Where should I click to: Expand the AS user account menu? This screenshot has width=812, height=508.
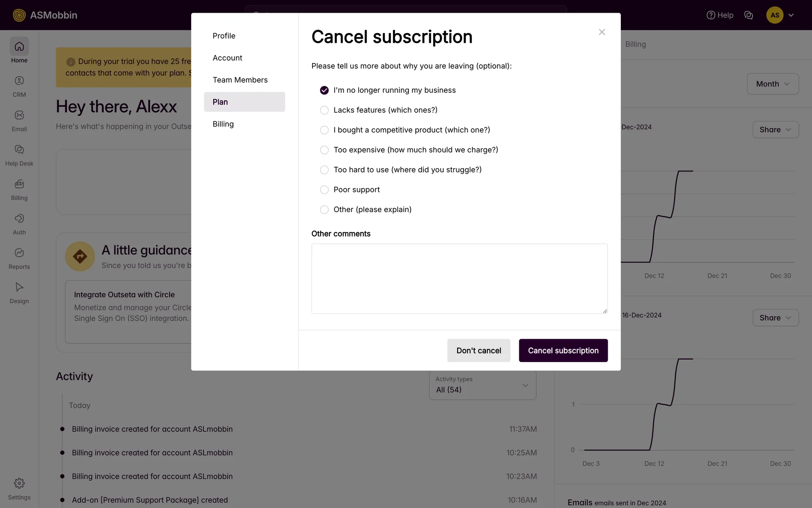[x=780, y=15]
